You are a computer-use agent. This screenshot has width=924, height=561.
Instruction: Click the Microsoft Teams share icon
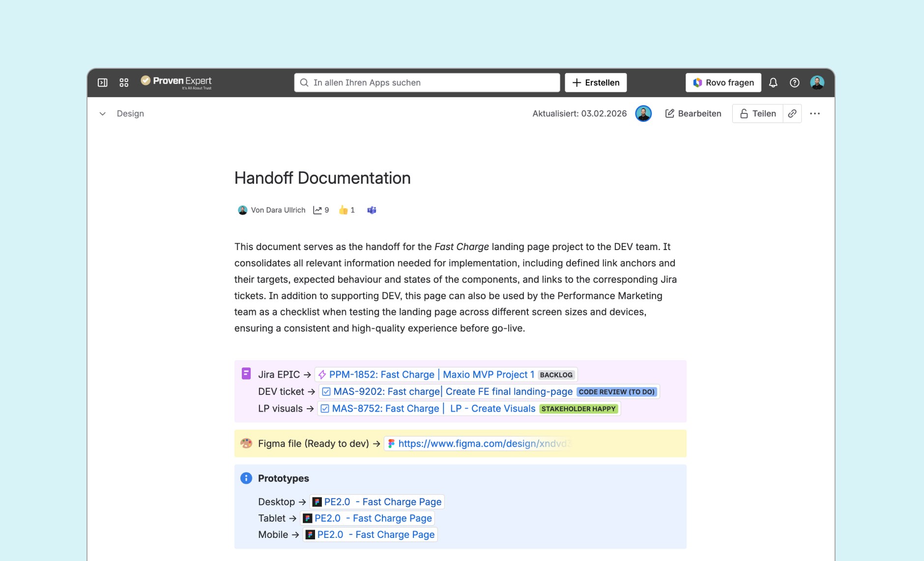(372, 210)
